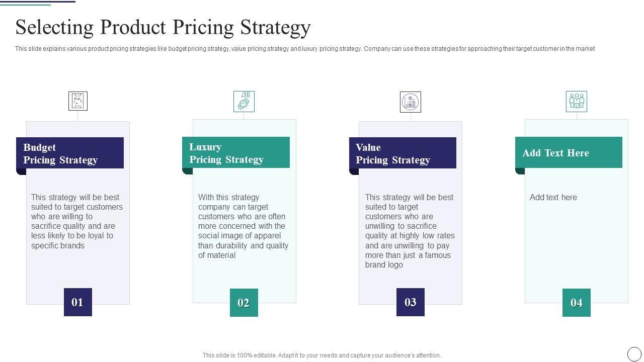Select the 02 number badge

coord(244,303)
